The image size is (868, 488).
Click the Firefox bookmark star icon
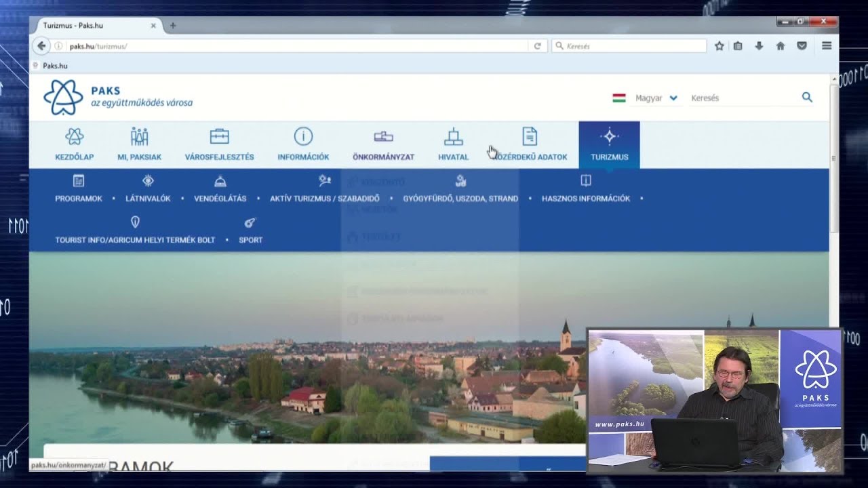(x=719, y=46)
